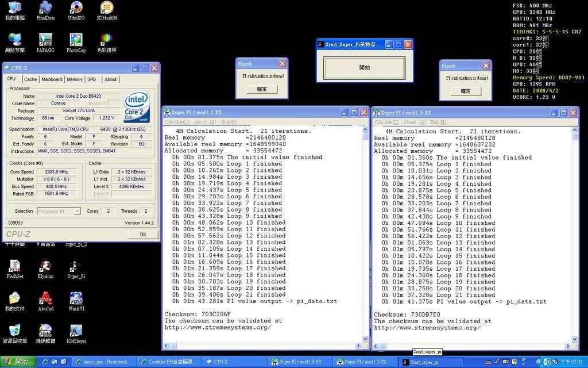Select the 資源回收筒 recycle bin icon
The width and height of the screenshot is (588, 368).
pos(14,334)
